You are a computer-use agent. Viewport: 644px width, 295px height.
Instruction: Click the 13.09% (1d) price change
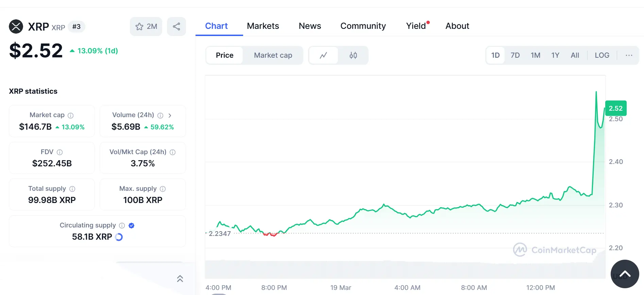click(94, 51)
